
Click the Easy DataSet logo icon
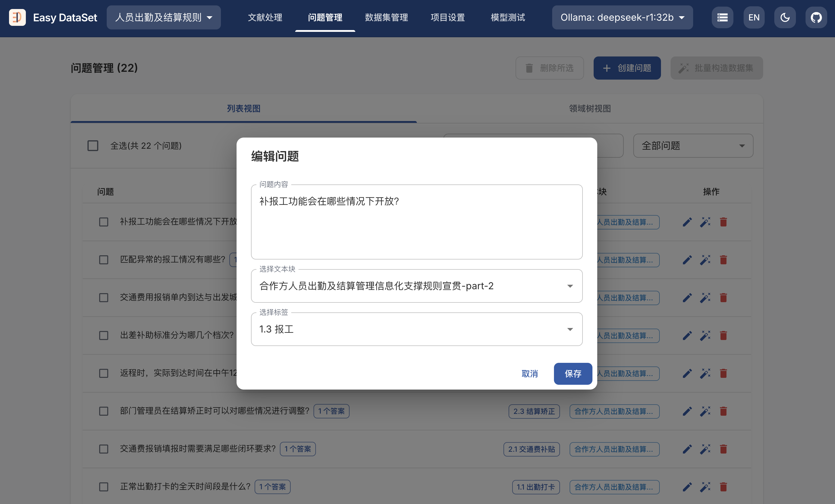tap(17, 17)
